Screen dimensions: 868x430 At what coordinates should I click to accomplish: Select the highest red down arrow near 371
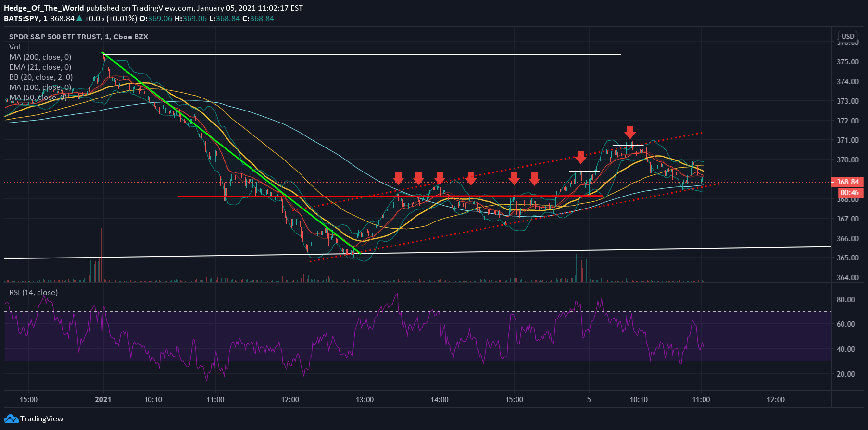[630, 132]
